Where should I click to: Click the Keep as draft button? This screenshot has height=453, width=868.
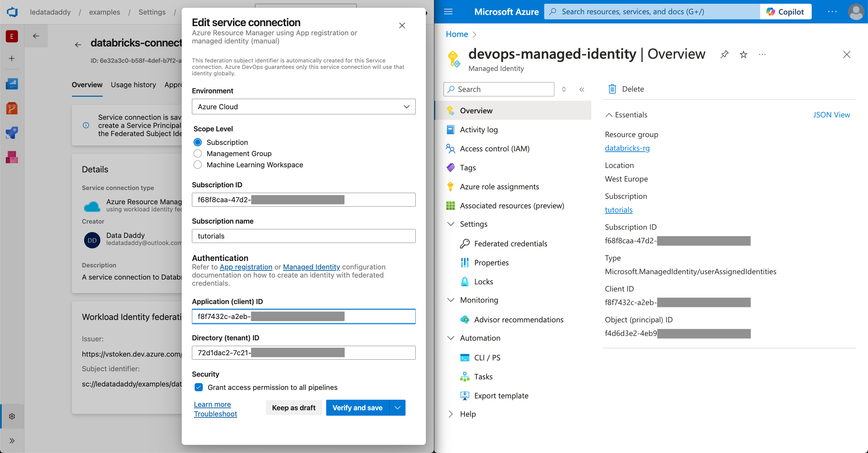click(x=294, y=408)
